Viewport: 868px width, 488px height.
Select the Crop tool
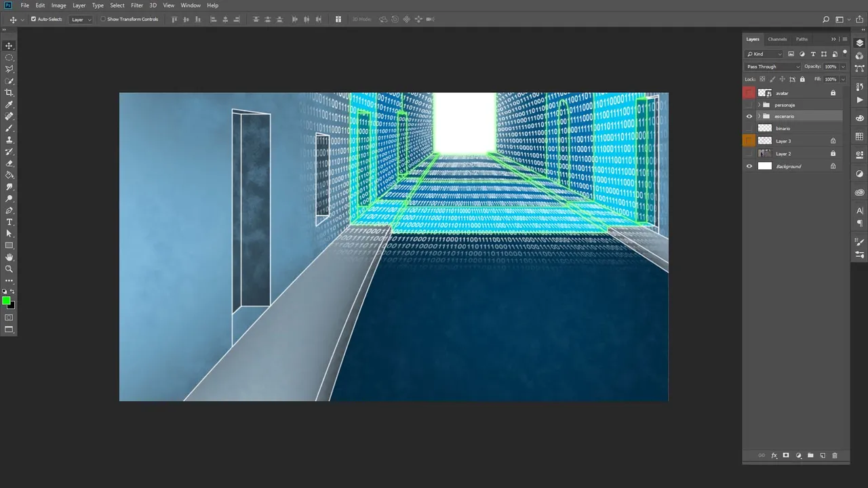coord(9,93)
